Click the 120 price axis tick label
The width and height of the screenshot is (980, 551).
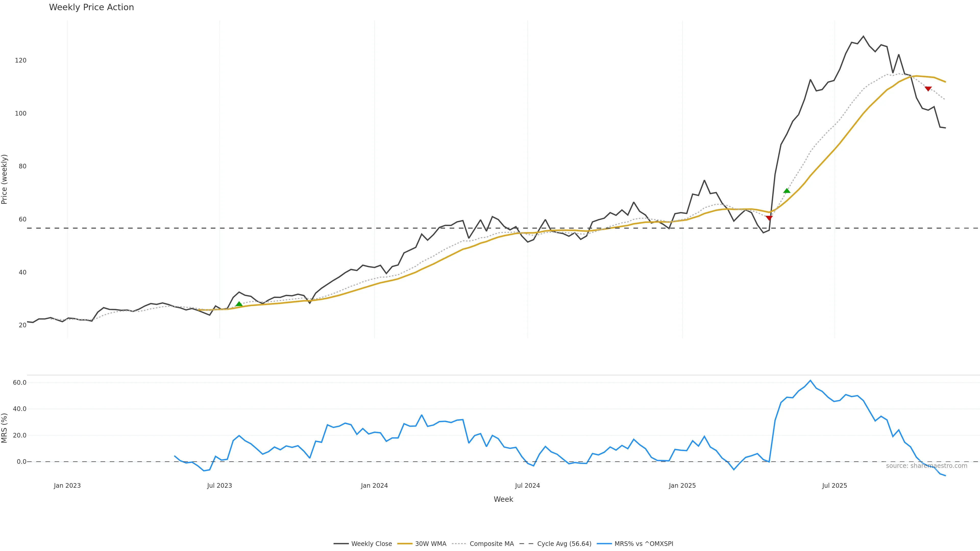pyautogui.click(x=20, y=60)
